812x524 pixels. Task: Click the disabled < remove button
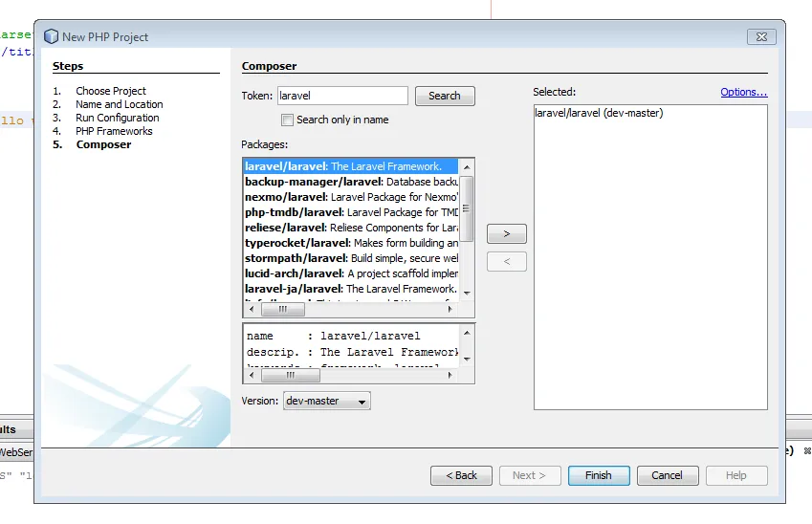507,261
